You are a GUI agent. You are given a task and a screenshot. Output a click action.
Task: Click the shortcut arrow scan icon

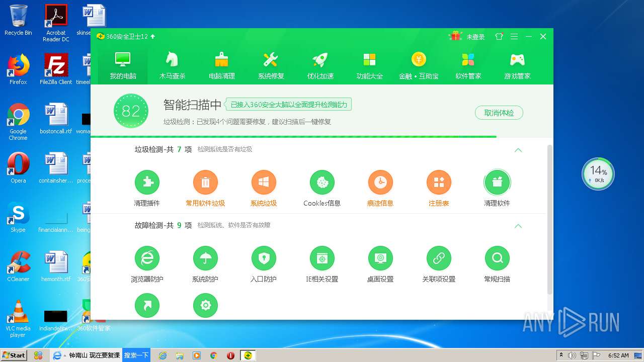147,306
